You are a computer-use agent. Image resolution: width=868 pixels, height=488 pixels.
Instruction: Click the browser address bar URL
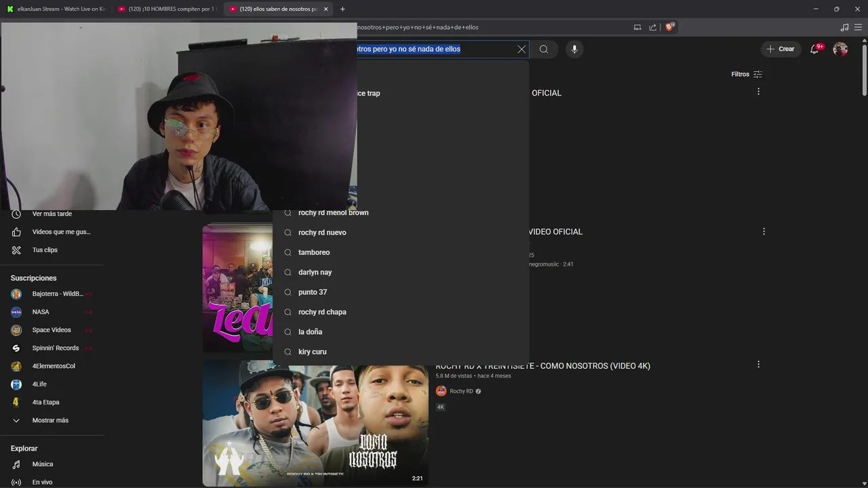pos(418,27)
